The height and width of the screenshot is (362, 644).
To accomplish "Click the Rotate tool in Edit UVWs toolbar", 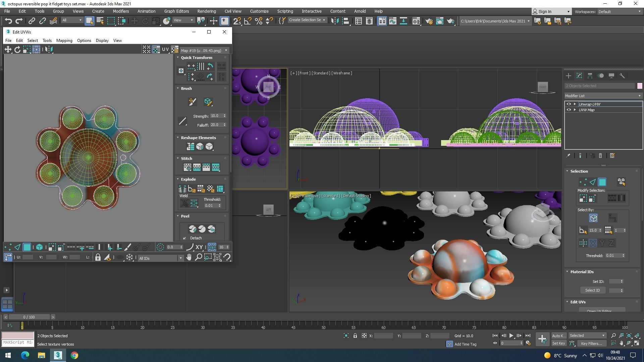I will (17, 50).
